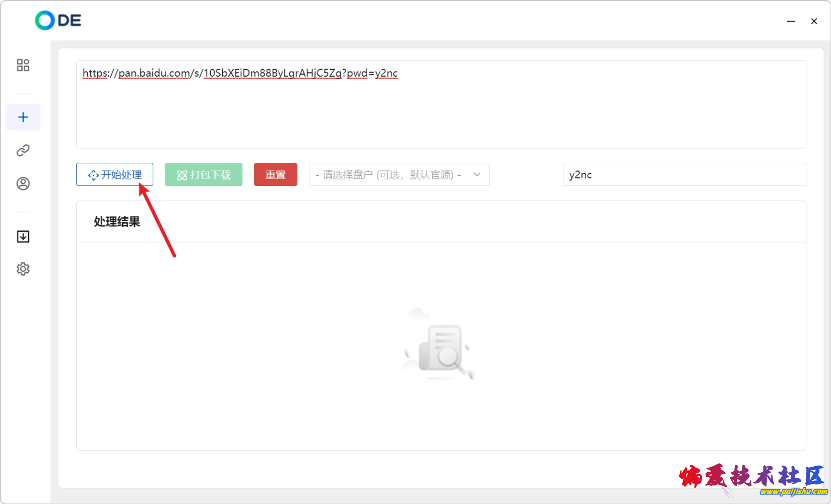Click the 开始处理 button

114,175
